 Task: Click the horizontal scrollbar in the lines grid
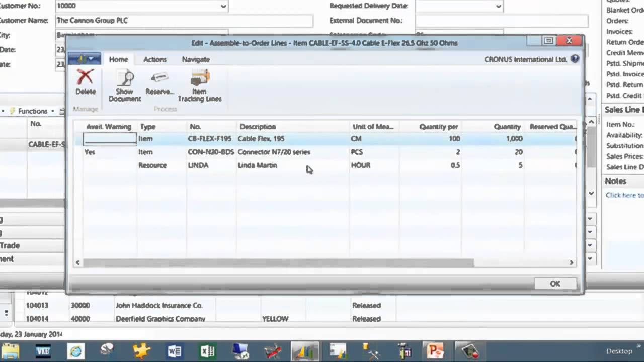coord(278,262)
